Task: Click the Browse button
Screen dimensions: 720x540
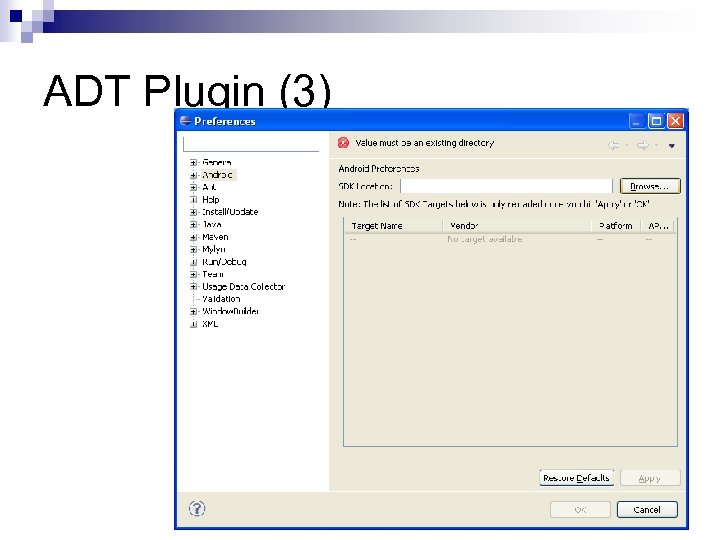Action: point(650,186)
